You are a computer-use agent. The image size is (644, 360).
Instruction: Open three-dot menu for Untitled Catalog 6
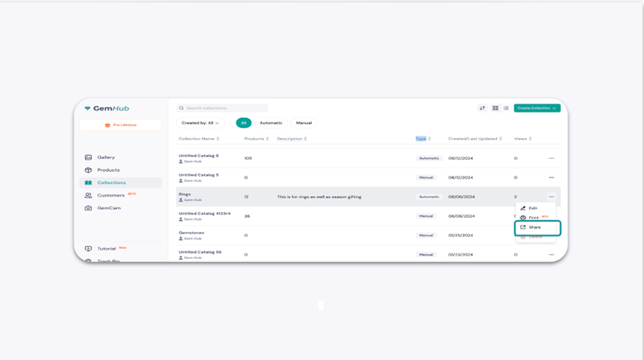[x=551, y=158]
